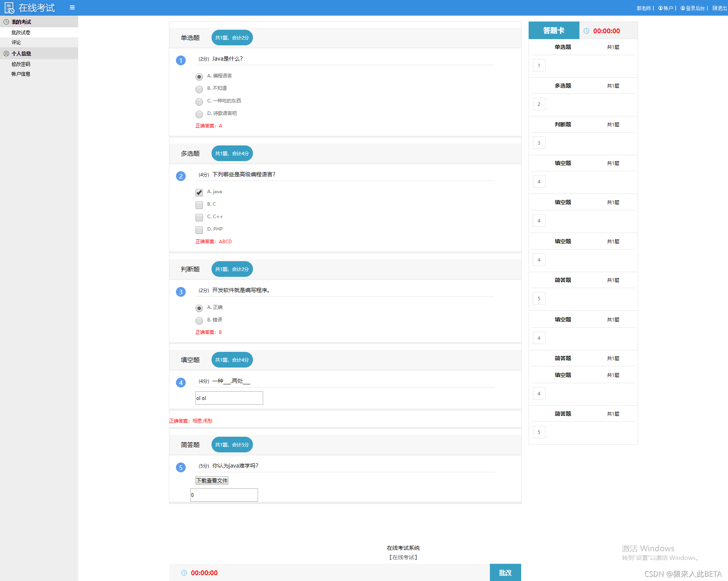
Task: Click the clock icon in answer card timer
Action: pos(586,31)
